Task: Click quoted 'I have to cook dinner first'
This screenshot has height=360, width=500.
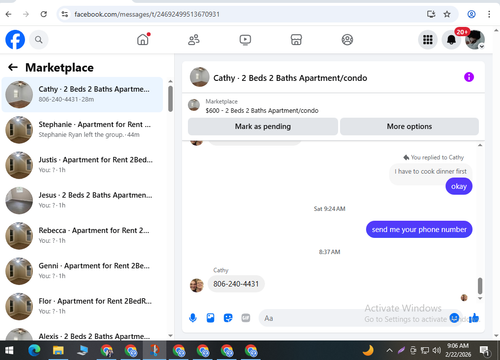Action: pos(430,171)
